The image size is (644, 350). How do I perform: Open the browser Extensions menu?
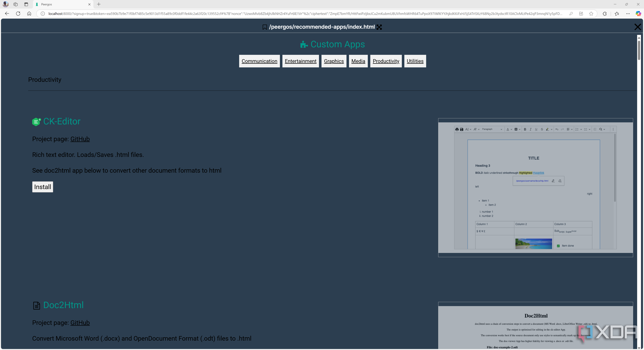(x=604, y=13)
